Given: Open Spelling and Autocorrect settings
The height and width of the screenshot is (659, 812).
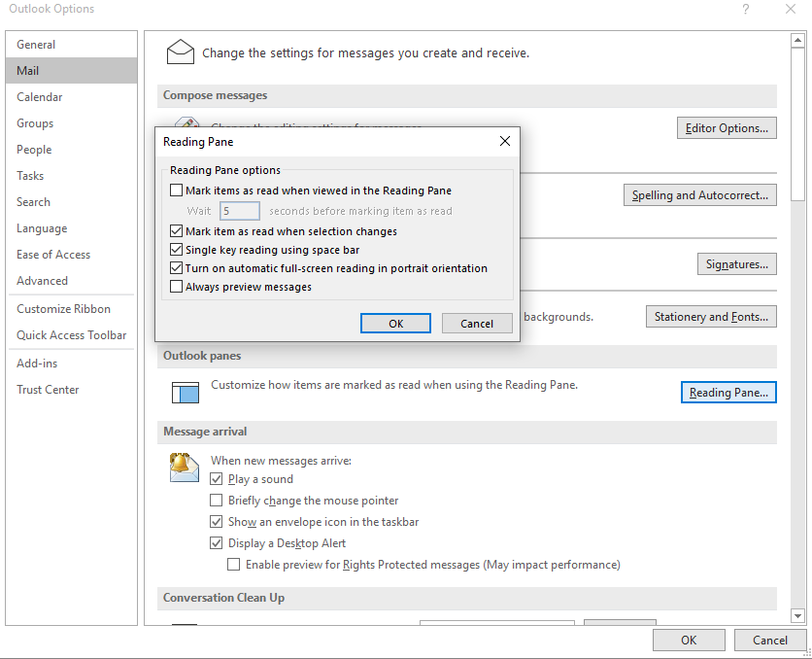Looking at the screenshot, I should point(700,195).
